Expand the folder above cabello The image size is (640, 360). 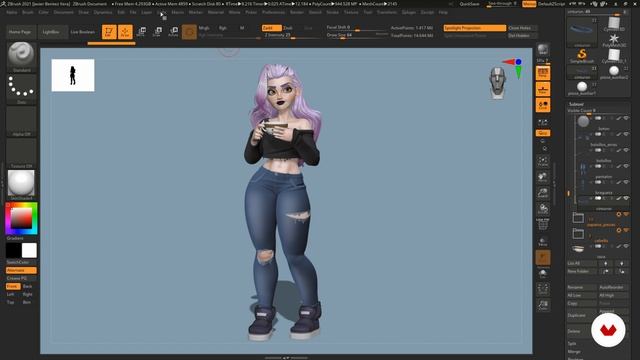(x=578, y=218)
